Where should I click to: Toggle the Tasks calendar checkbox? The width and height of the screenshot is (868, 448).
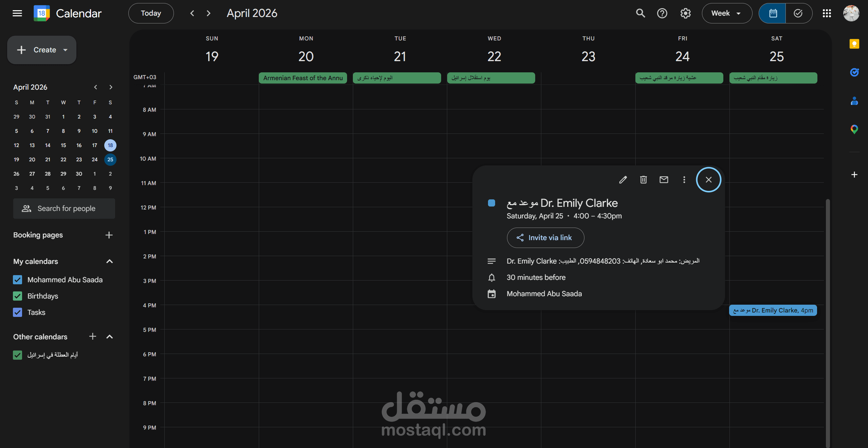[17, 312]
